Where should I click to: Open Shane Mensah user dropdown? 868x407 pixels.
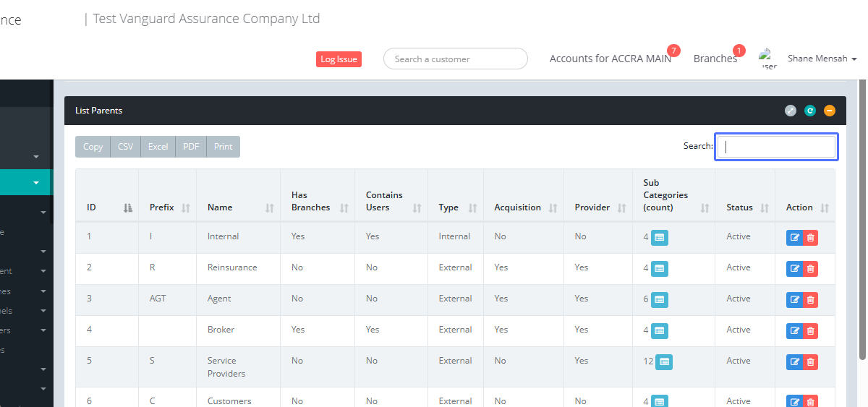coord(822,59)
